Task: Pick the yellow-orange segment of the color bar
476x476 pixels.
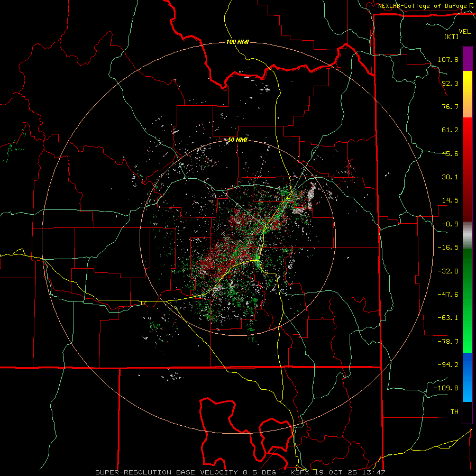Action: [x=467, y=94]
